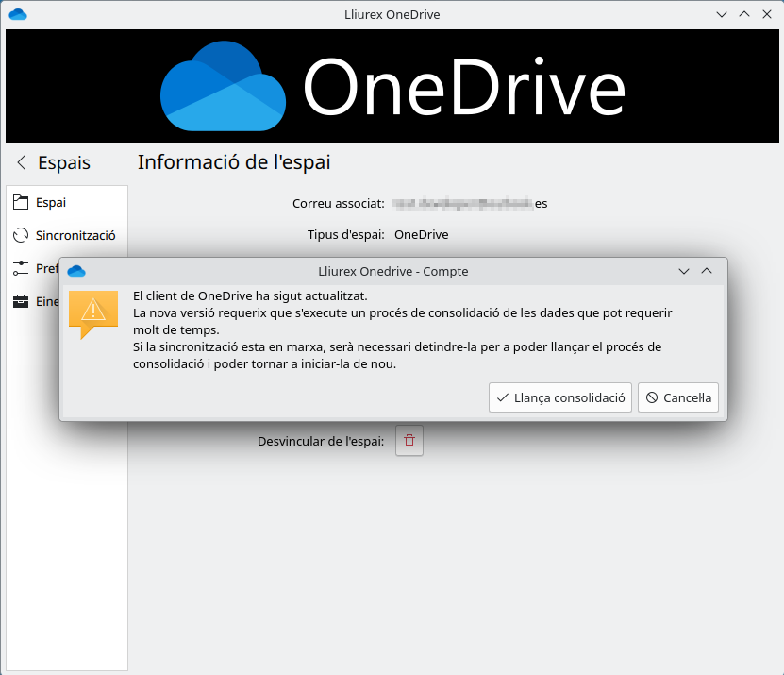
Task: Go back by clicking the Espais label
Action: click(x=62, y=162)
